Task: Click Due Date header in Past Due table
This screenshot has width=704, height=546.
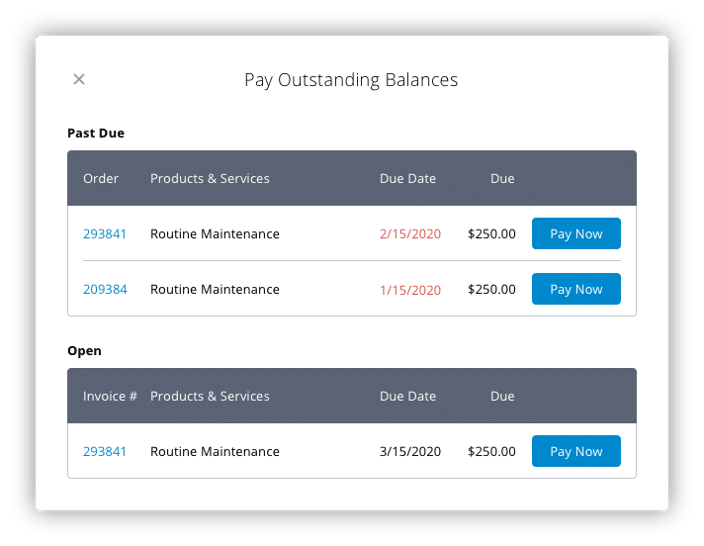Action: pyautogui.click(x=408, y=179)
